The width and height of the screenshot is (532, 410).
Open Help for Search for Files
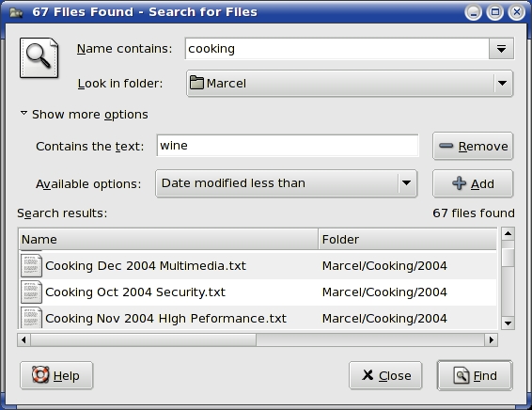[56, 375]
